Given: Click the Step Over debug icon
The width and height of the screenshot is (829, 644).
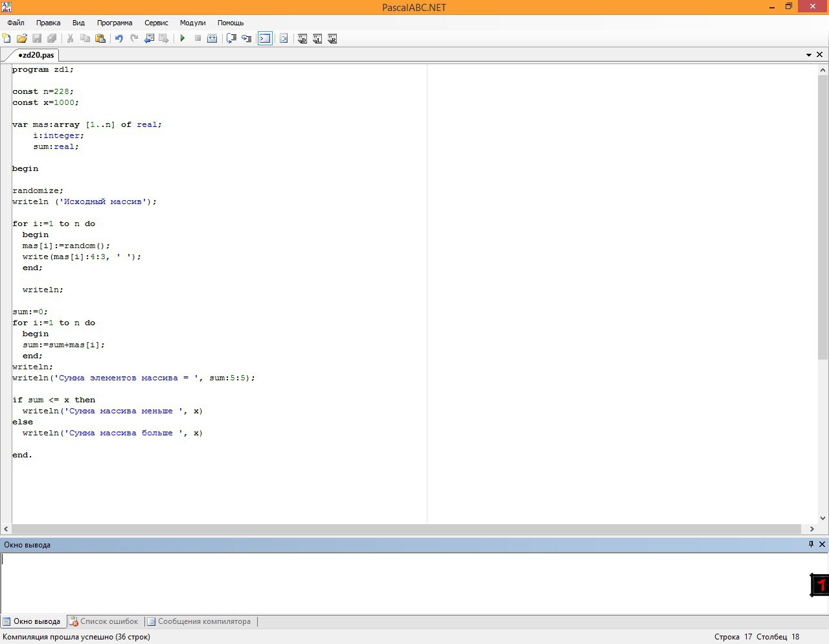Looking at the screenshot, I should (x=231, y=39).
